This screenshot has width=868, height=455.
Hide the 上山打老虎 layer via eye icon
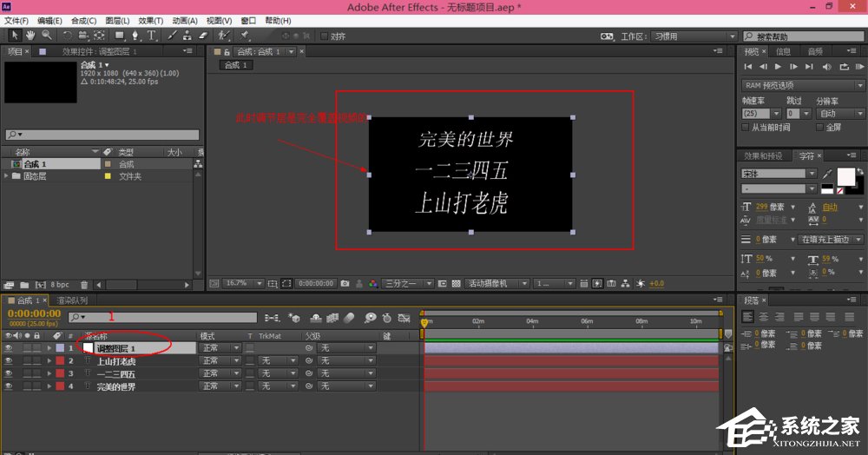pos(9,360)
